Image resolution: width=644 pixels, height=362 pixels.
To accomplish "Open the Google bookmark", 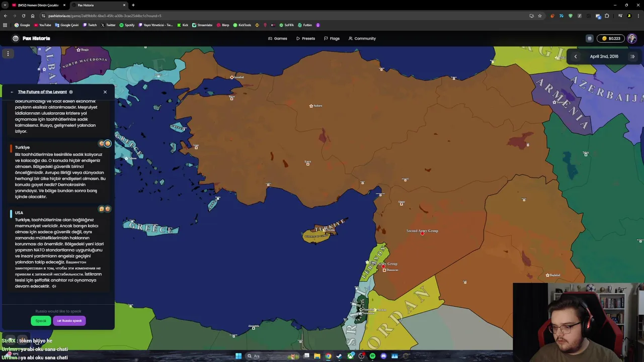I will (x=22, y=25).
